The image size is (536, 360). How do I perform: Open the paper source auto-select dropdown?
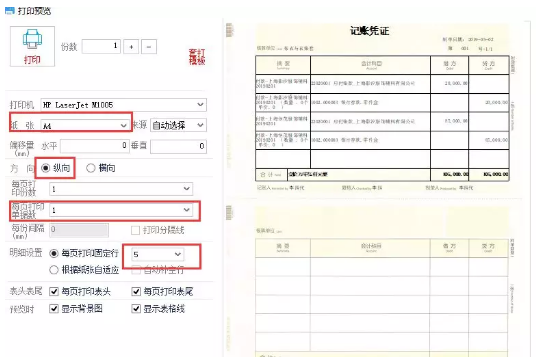(x=178, y=125)
